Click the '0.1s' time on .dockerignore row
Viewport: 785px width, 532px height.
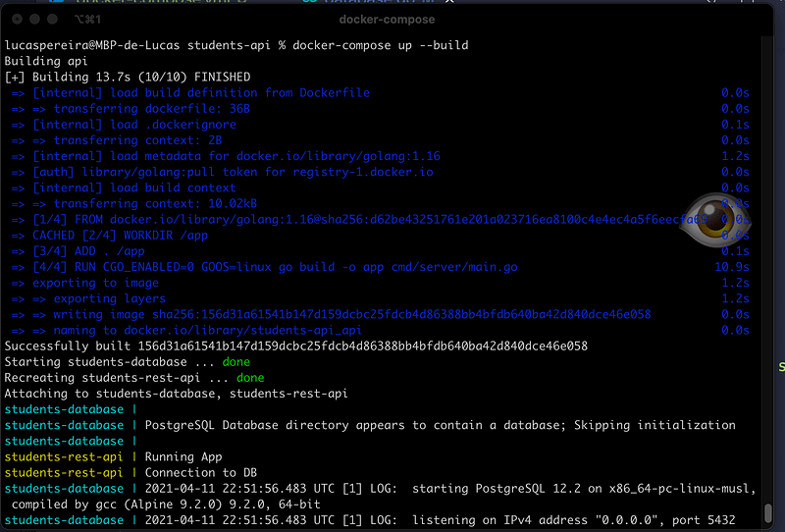coord(735,125)
